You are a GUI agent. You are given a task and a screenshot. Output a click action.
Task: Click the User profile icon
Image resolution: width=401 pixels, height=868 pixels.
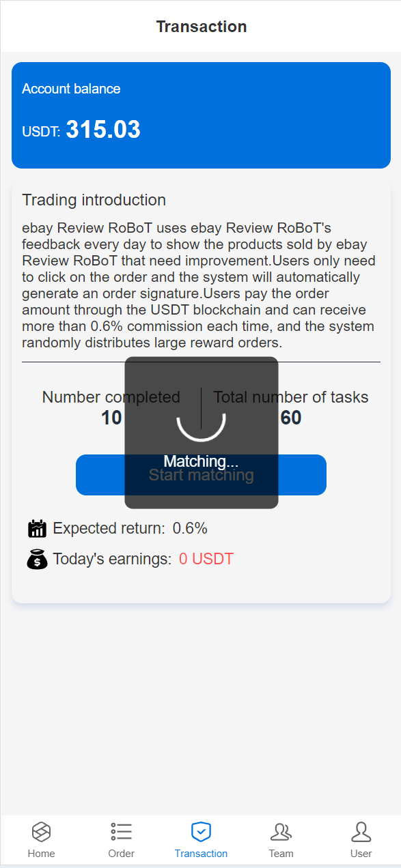pos(361,832)
